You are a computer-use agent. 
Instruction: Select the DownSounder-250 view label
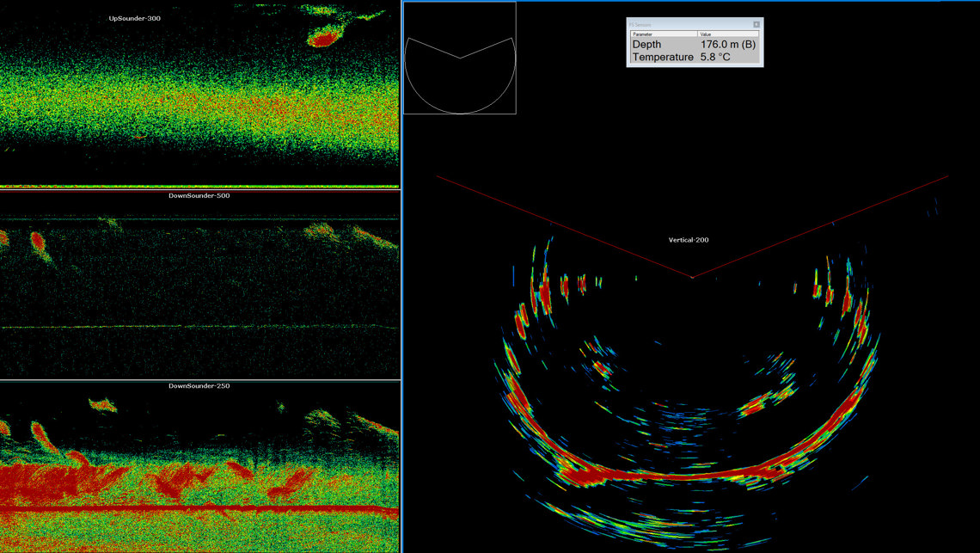tap(199, 386)
